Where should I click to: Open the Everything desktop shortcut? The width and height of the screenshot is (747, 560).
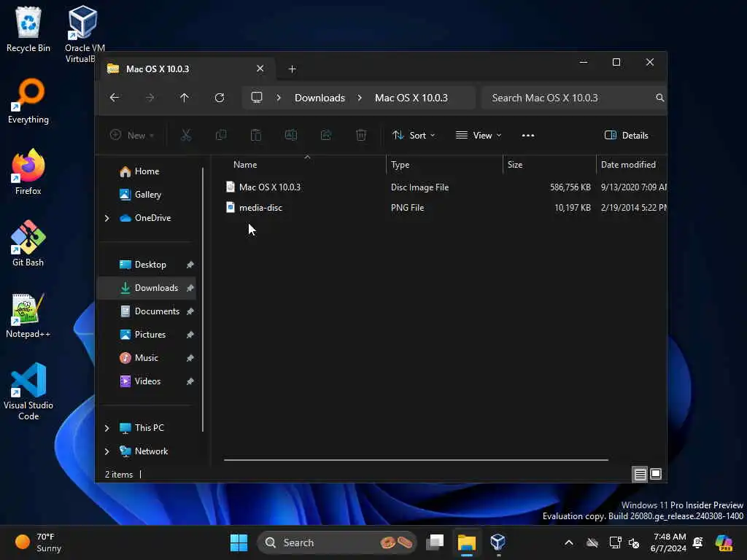[x=28, y=101]
